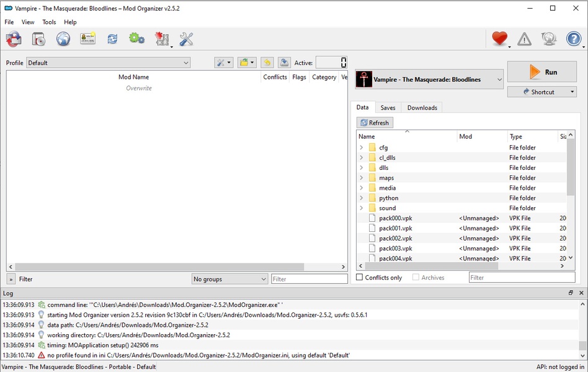Open the No groups dropdown
The image size is (588, 372).
(x=229, y=279)
